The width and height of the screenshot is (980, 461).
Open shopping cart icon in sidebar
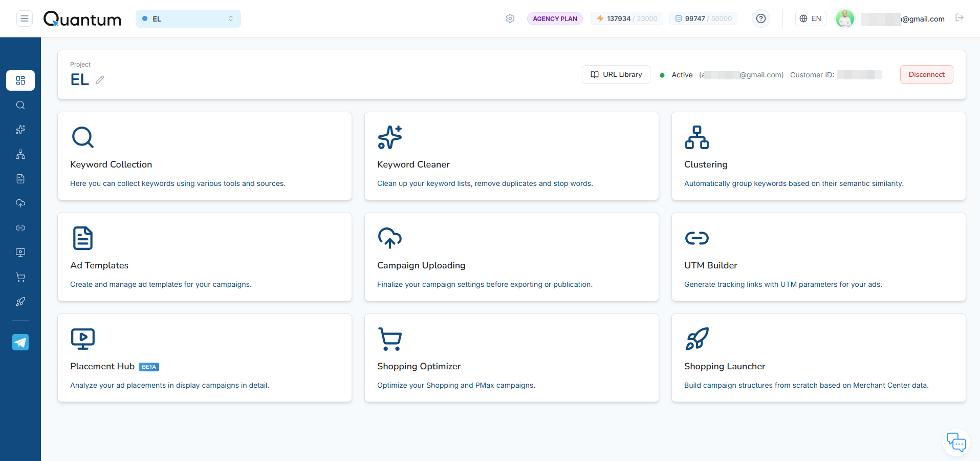(x=20, y=277)
